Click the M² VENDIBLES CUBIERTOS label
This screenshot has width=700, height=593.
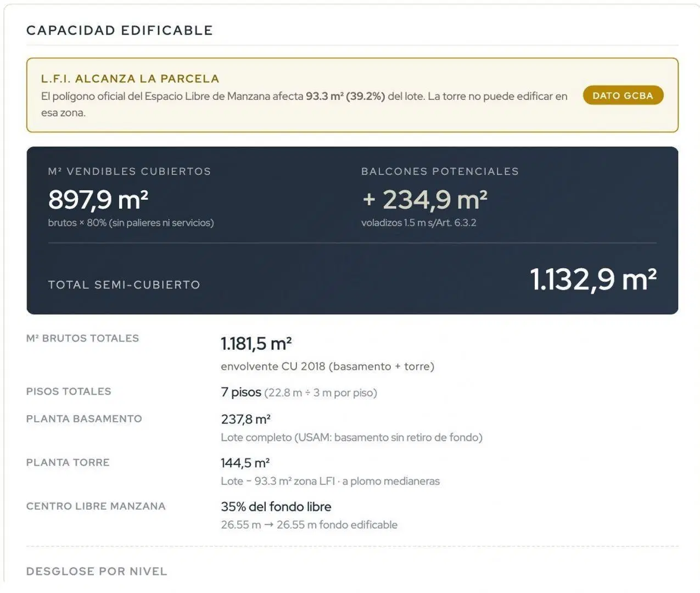click(x=130, y=171)
